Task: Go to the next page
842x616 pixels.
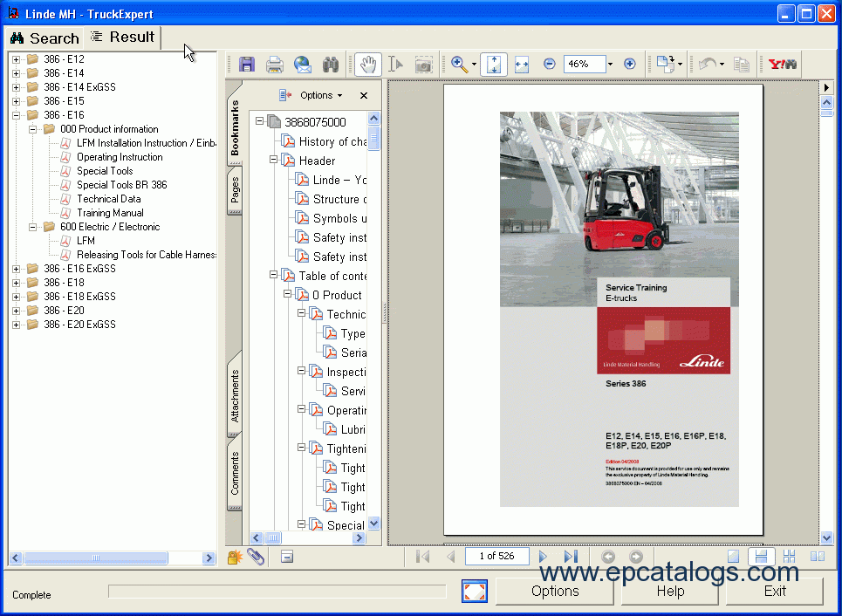Action: (x=543, y=557)
